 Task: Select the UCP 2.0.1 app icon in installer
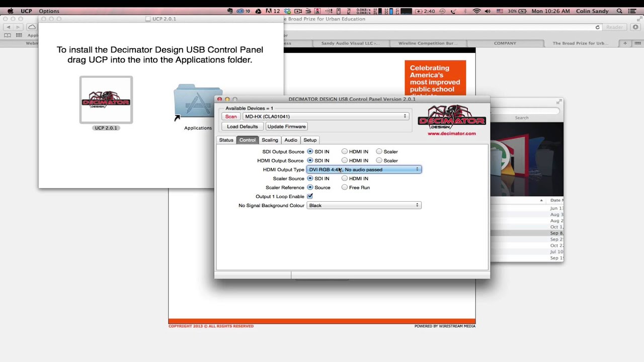click(x=106, y=100)
